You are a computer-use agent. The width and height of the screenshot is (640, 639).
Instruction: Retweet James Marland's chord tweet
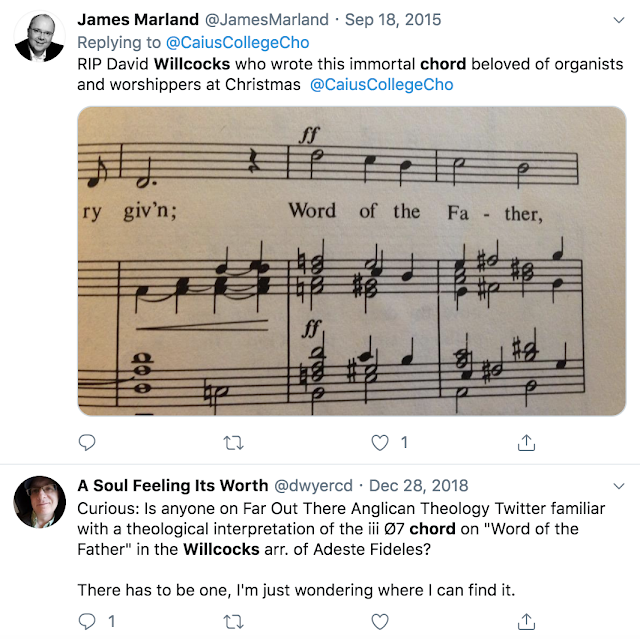point(233,442)
